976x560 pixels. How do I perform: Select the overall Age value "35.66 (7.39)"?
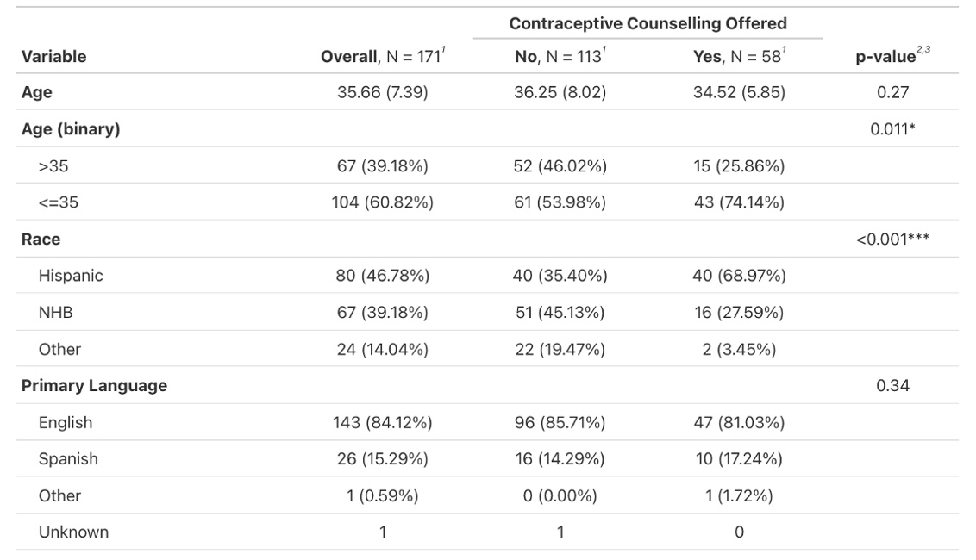tap(382, 93)
